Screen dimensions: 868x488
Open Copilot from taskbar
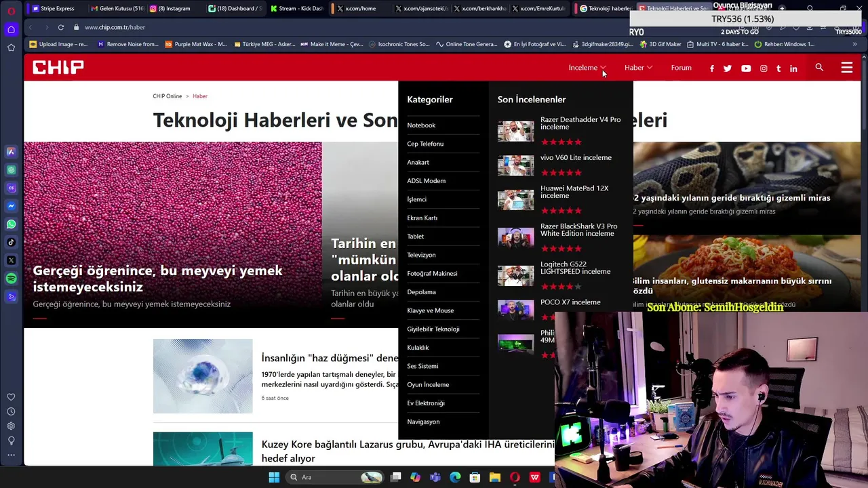(415, 477)
